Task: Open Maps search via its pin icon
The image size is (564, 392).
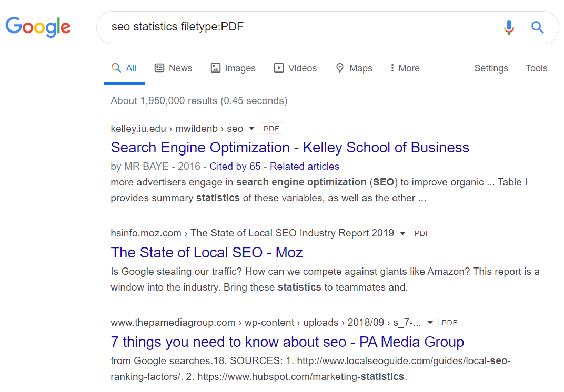Action: pyautogui.click(x=339, y=68)
